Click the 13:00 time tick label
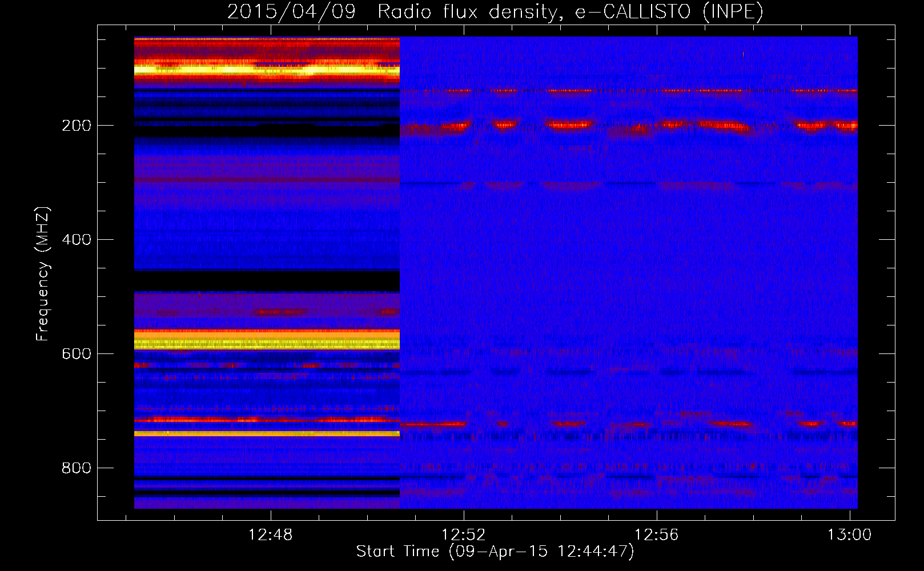This screenshot has height=571, width=924. (850, 535)
